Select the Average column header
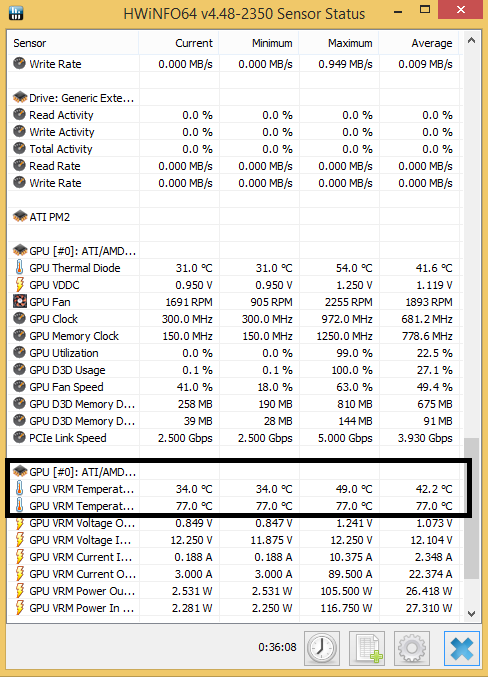Screen dimensions: 488x677 pyautogui.click(x=419, y=43)
